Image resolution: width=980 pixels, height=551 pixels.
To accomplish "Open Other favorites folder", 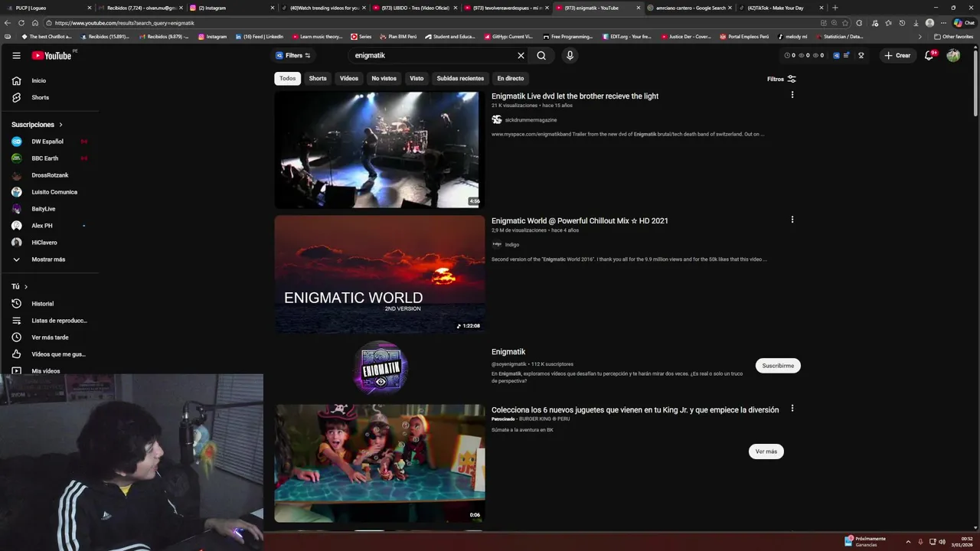I will pos(953,37).
